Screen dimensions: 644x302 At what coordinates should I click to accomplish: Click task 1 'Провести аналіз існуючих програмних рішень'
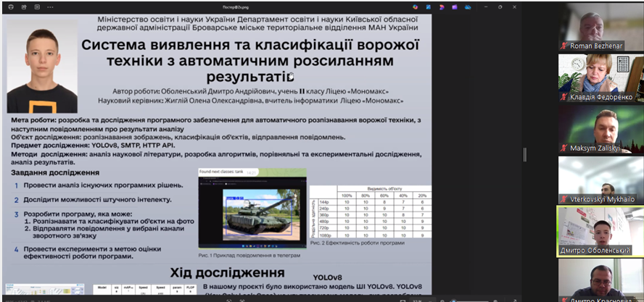tap(103, 185)
